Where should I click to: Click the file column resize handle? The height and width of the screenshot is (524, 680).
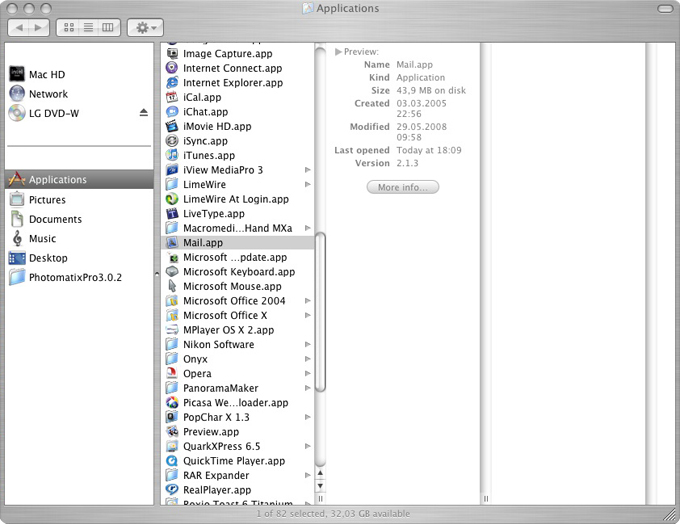pos(320,499)
